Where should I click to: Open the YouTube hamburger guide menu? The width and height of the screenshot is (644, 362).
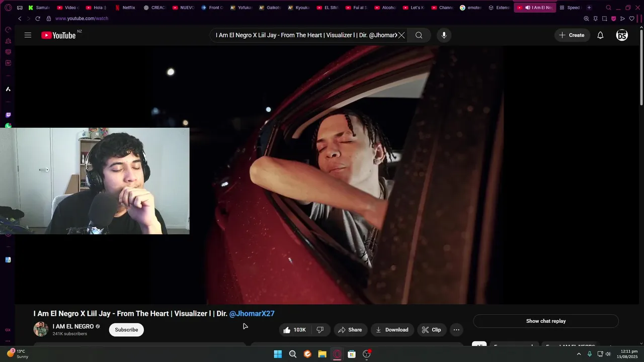click(28, 35)
